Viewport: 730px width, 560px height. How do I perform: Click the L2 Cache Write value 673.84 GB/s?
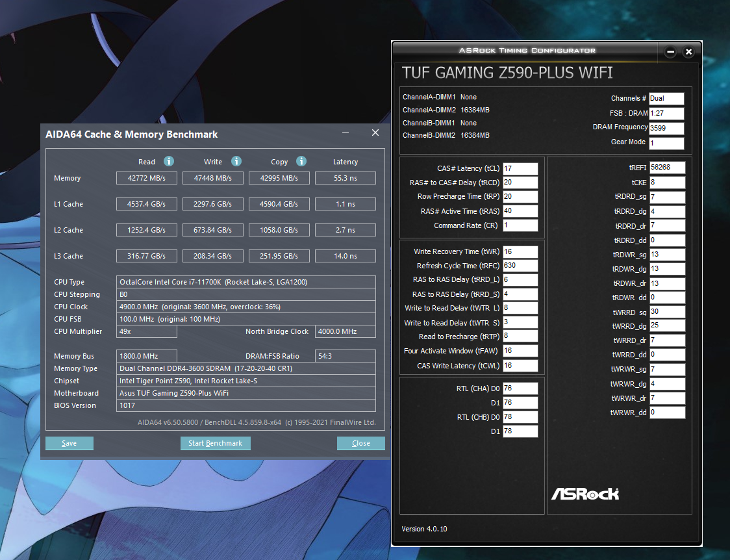coord(213,230)
